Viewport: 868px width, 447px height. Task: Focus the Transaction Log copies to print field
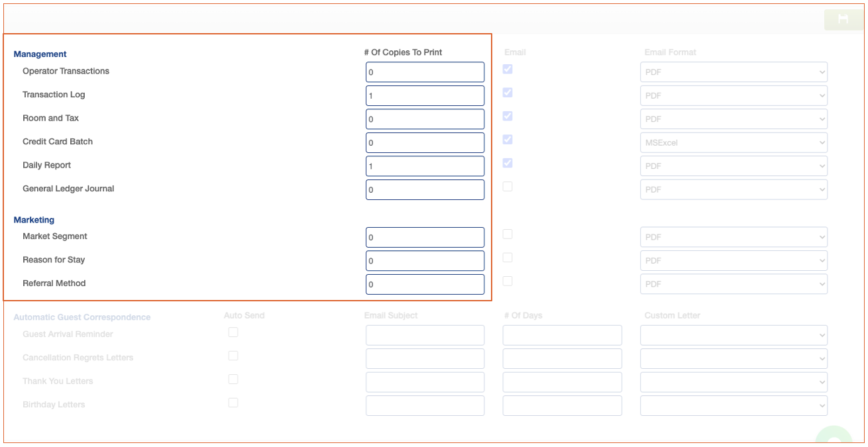click(425, 95)
